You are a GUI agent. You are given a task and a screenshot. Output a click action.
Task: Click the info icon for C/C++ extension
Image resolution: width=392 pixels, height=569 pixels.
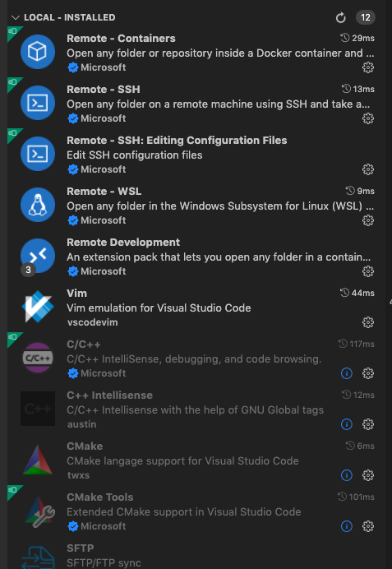pyautogui.click(x=347, y=373)
